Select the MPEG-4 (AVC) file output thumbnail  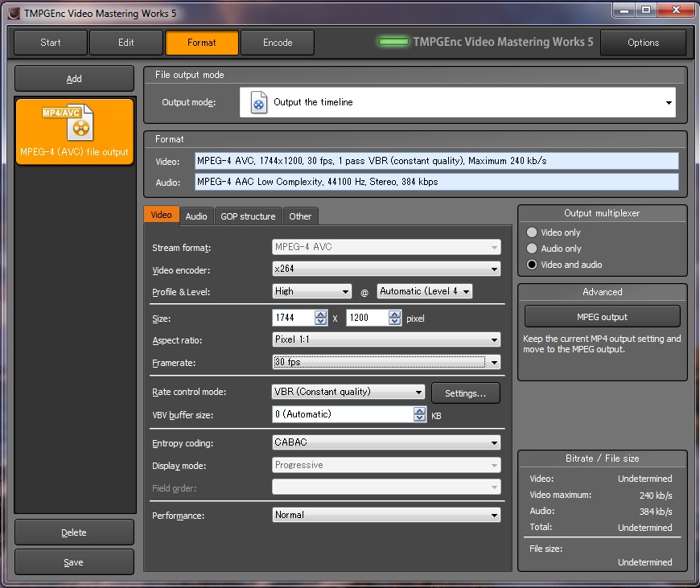(x=75, y=132)
